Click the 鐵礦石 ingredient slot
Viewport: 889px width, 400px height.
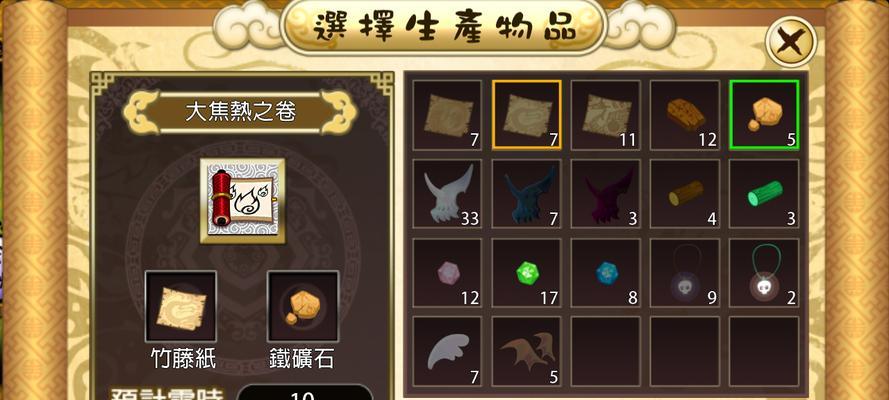(303, 306)
